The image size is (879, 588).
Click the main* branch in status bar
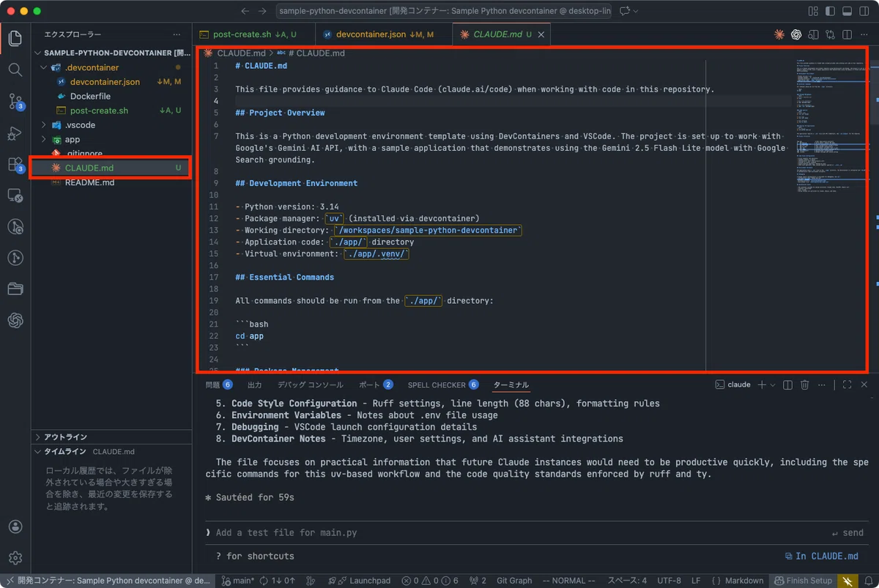[238, 581]
